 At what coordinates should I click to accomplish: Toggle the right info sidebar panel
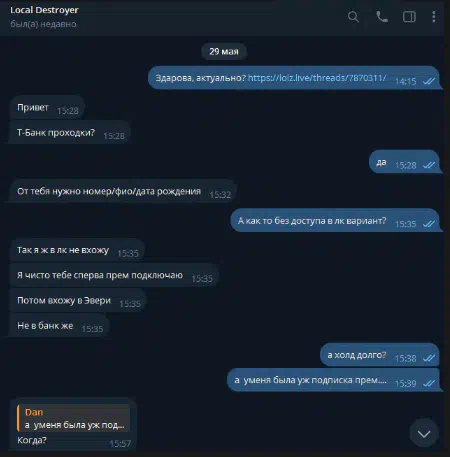(x=409, y=17)
